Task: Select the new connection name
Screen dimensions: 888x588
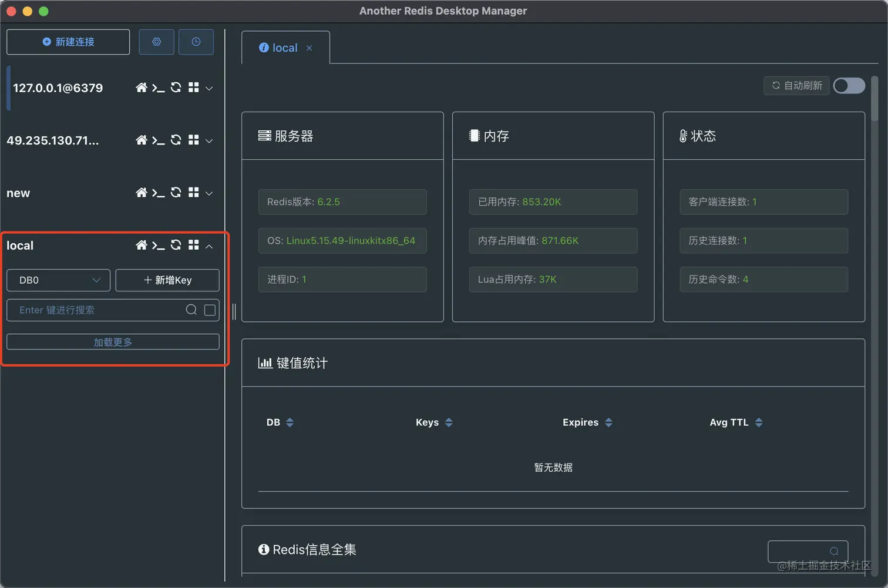Action: [18, 193]
